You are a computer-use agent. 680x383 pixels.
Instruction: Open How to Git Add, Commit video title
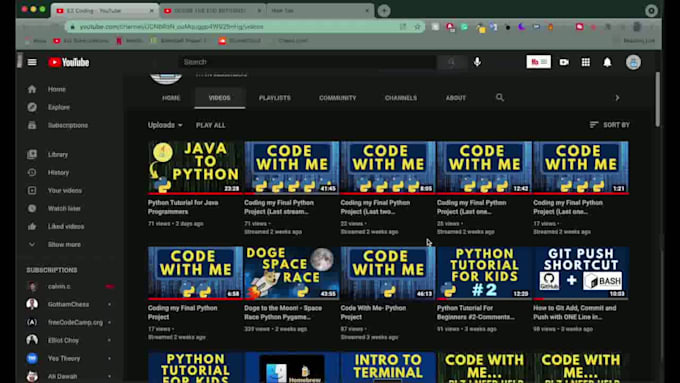pos(575,312)
